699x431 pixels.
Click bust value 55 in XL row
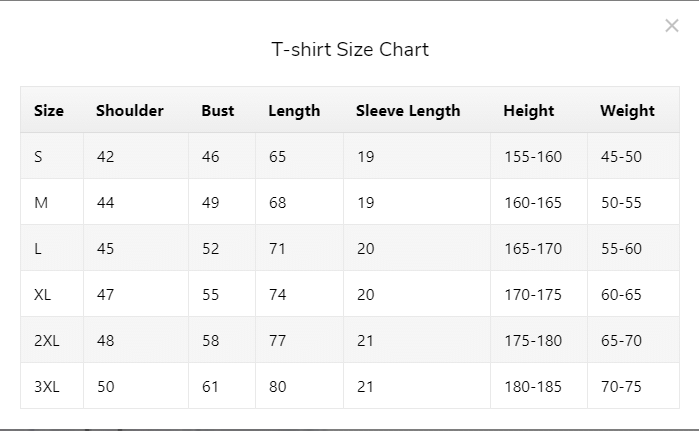(x=210, y=295)
